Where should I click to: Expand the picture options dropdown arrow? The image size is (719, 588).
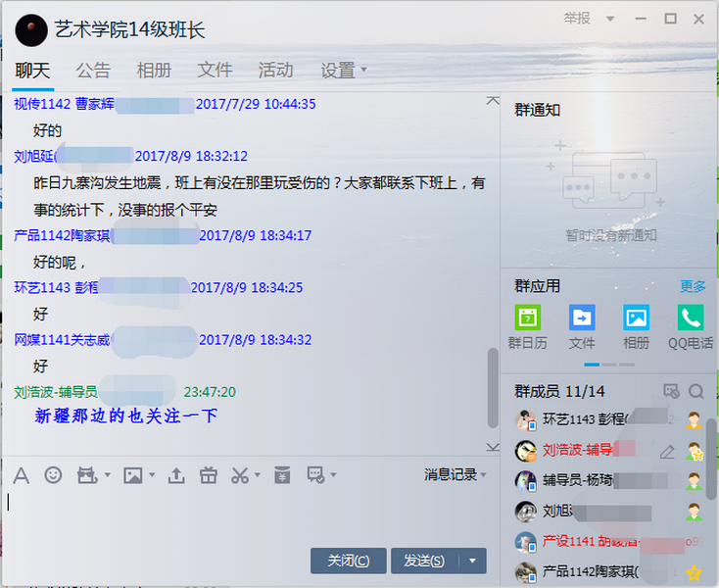[152, 474]
